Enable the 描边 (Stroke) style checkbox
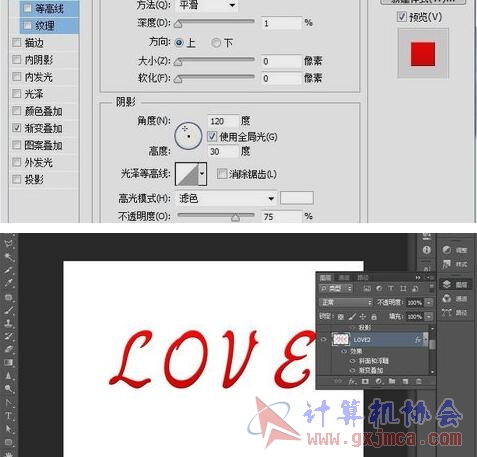The width and height of the screenshot is (477, 457). pyautogui.click(x=17, y=43)
